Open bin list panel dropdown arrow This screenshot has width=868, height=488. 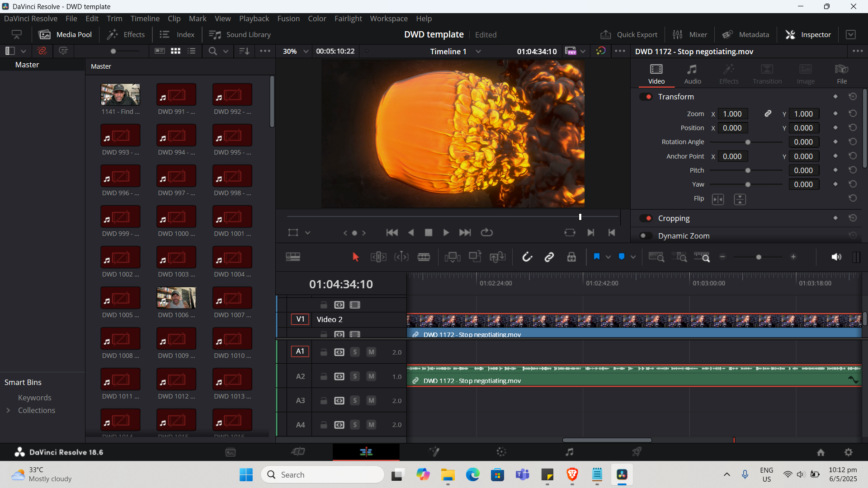(x=24, y=52)
